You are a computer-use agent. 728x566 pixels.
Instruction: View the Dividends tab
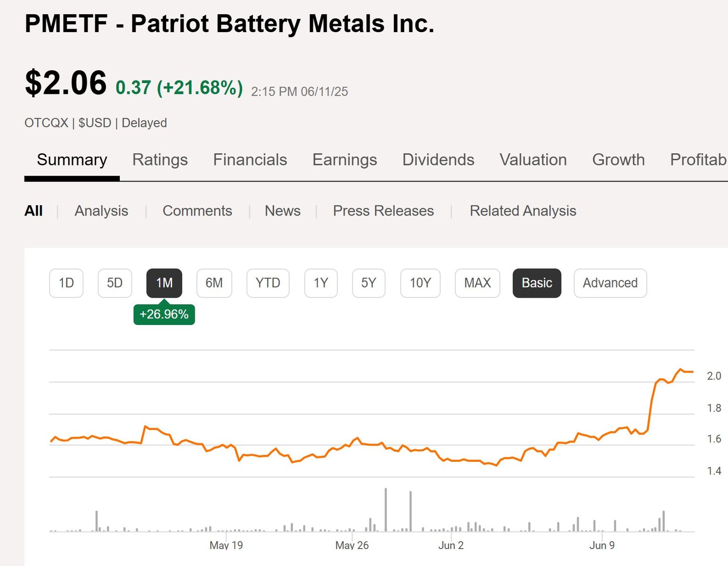pyautogui.click(x=438, y=160)
